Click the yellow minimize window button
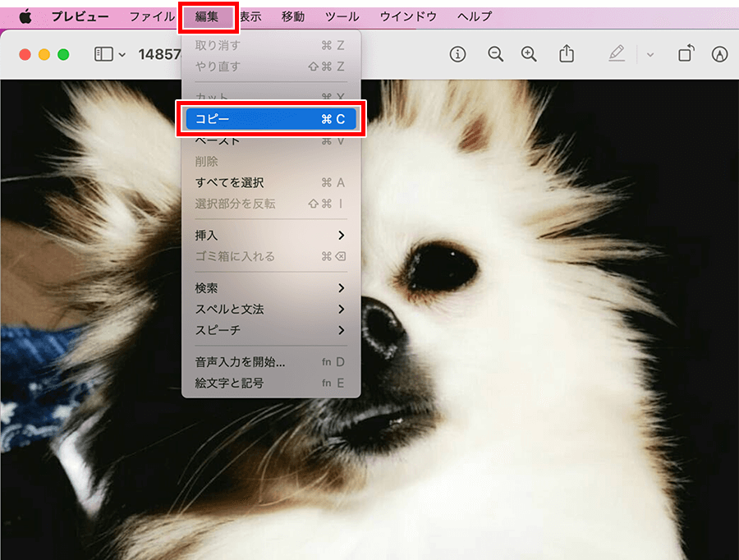 (44, 55)
